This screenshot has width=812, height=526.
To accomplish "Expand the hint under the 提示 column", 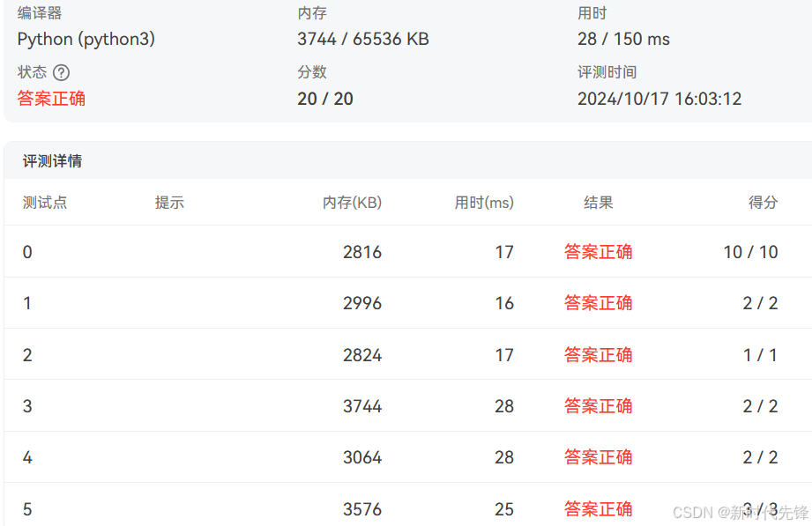I will (169, 202).
